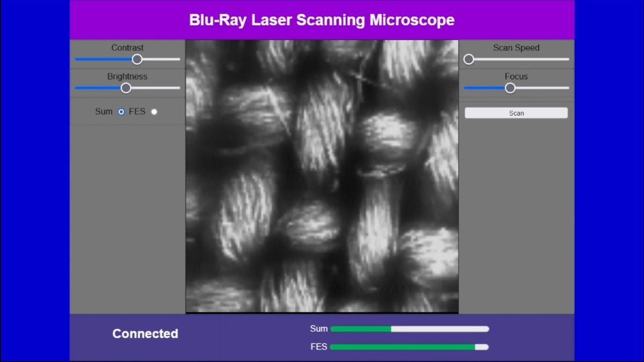
Task: Click the Contrast slider handle
Action: coord(137,59)
